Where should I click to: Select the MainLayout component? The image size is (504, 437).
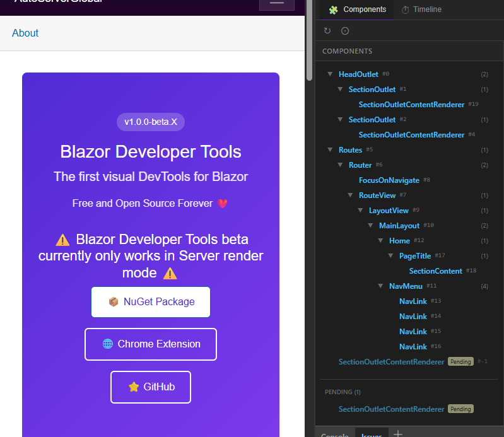pyautogui.click(x=399, y=226)
